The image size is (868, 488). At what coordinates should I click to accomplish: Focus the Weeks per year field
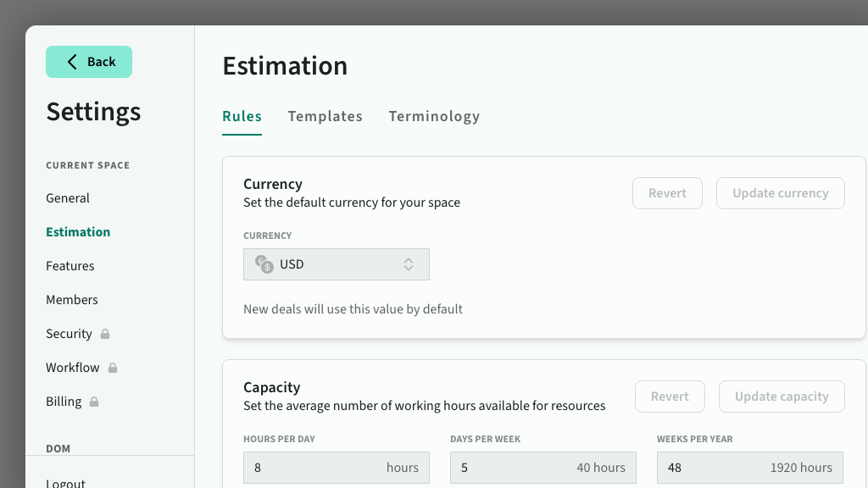click(x=750, y=468)
